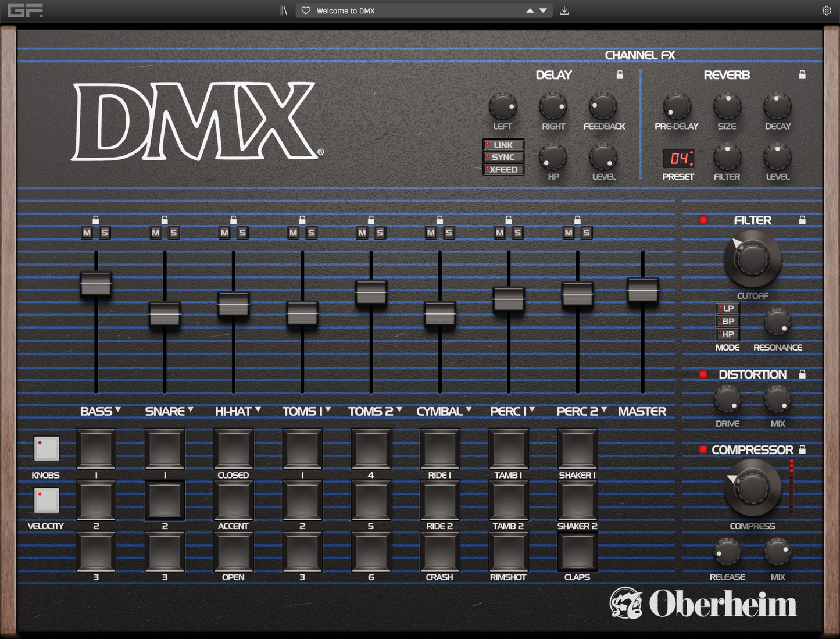
Task: Lock the Filter section with its padlock icon
Action: (x=802, y=220)
